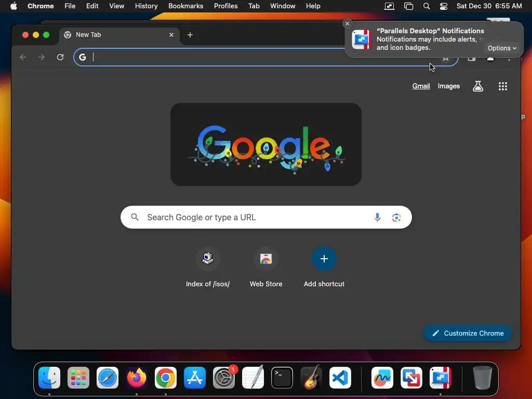Focus the Search Google or type a URL box
The height and width of the screenshot is (399, 532).
tap(266, 217)
